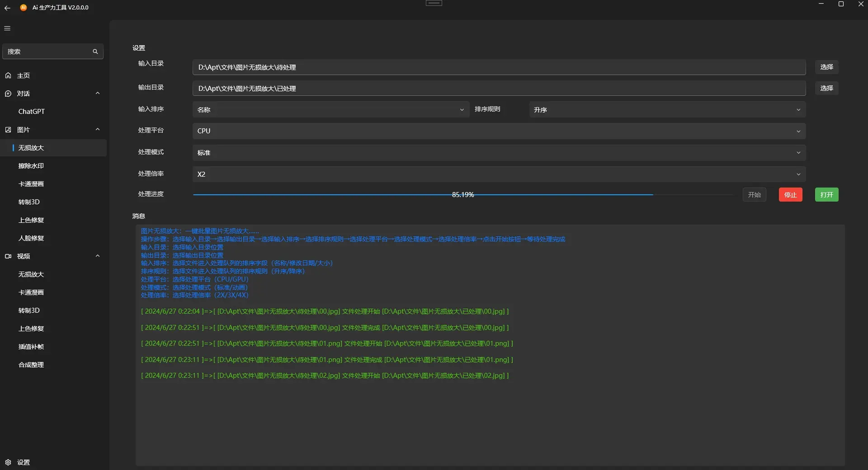
Task: Click the Ai orange app logo icon
Action: 24,7
